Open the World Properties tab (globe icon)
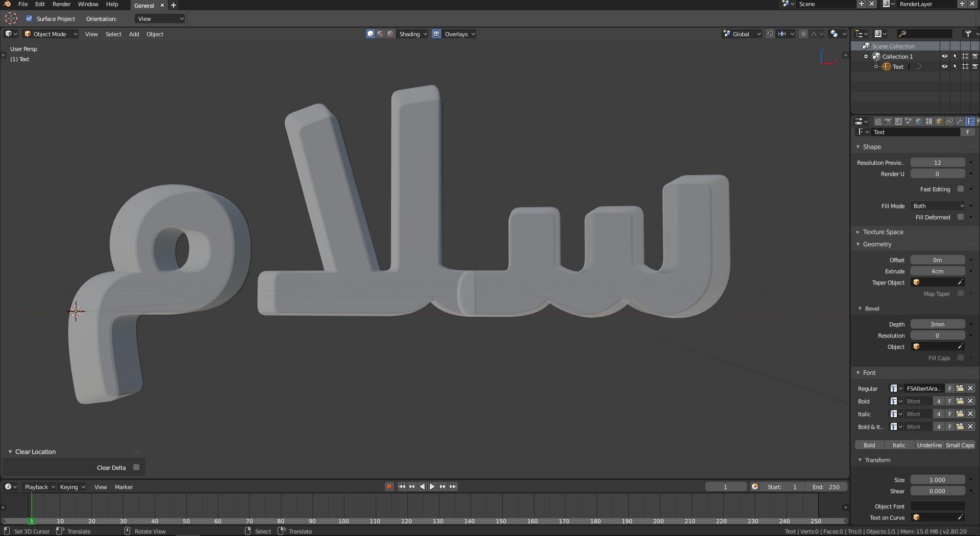Screen dimensions: 980x536 (919, 121)
